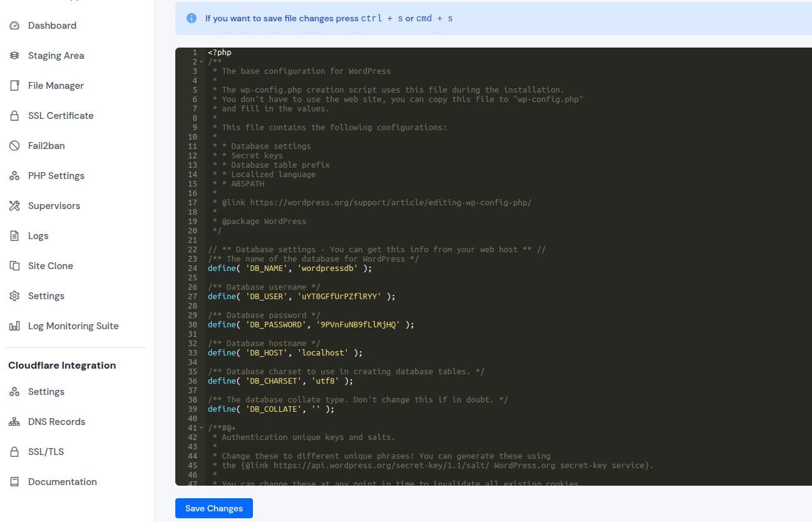
Task: Select the DNS Records network icon
Action: (x=14, y=421)
